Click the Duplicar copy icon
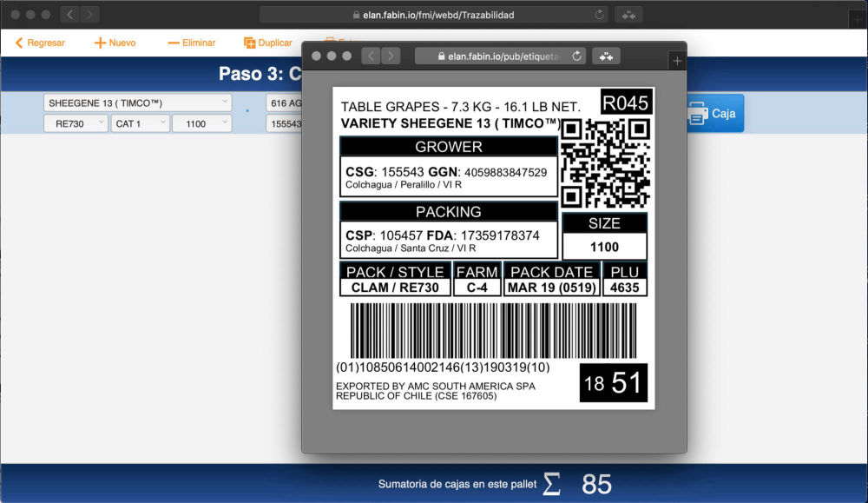This screenshot has width=868, height=503. [x=250, y=43]
